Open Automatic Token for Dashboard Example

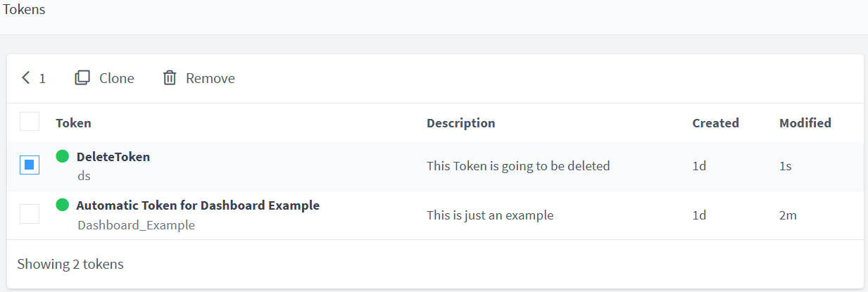click(198, 205)
